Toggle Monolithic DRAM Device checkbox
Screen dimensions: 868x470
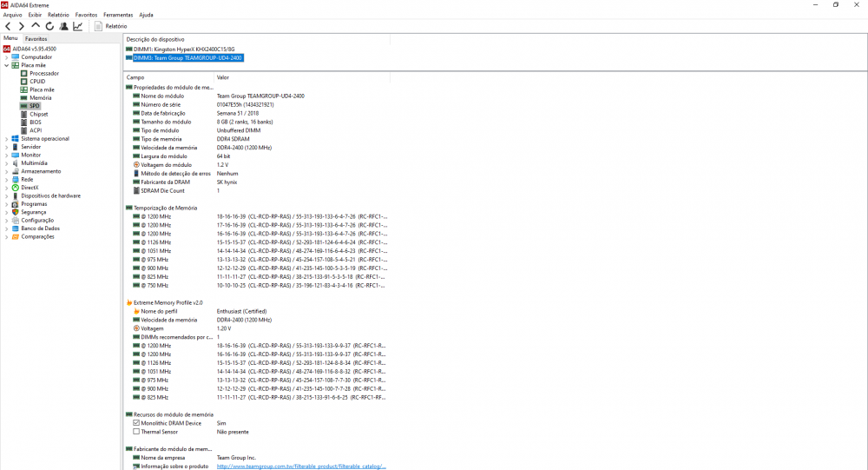coord(136,423)
